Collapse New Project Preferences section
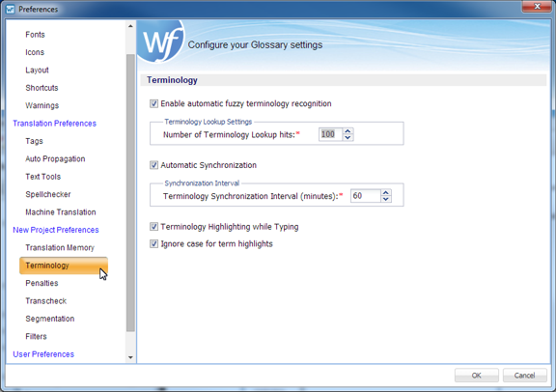 pyautogui.click(x=56, y=230)
